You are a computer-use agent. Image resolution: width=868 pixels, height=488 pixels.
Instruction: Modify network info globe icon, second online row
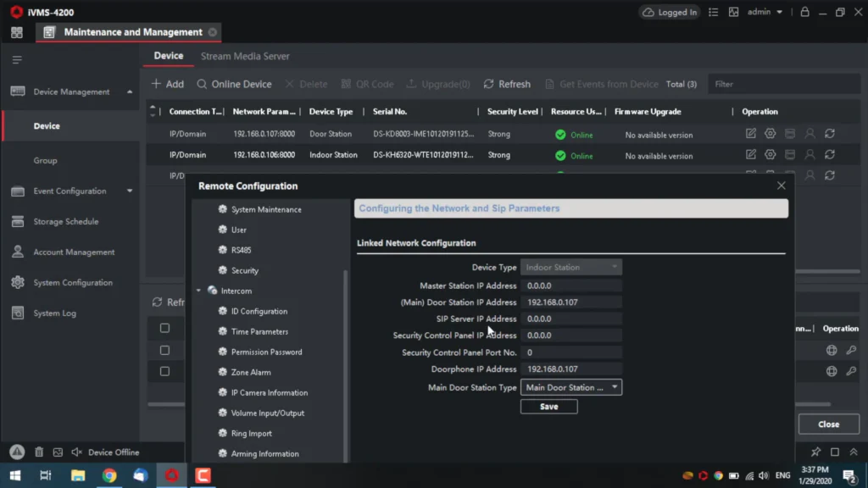click(x=832, y=371)
